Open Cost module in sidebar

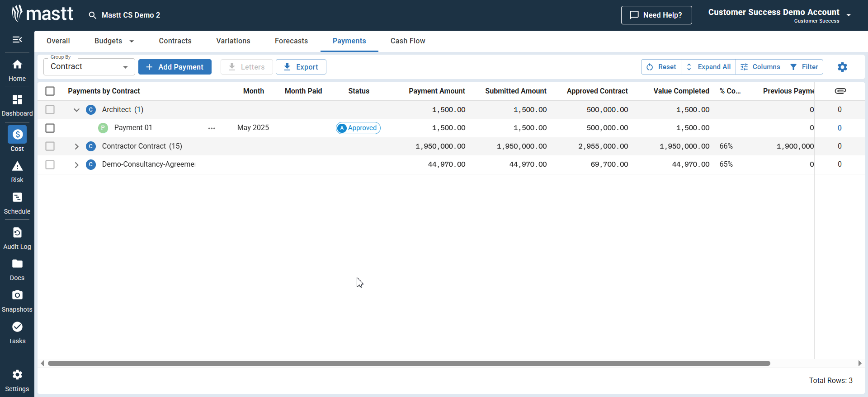[x=17, y=139]
